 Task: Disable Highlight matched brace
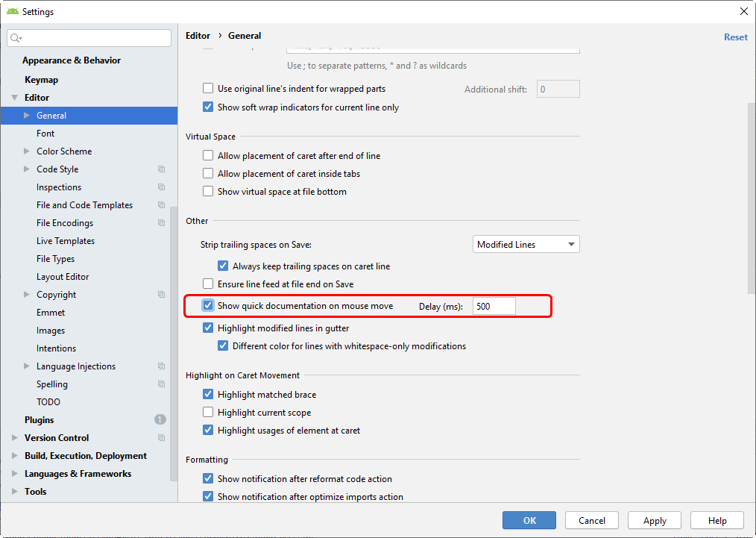coord(208,394)
